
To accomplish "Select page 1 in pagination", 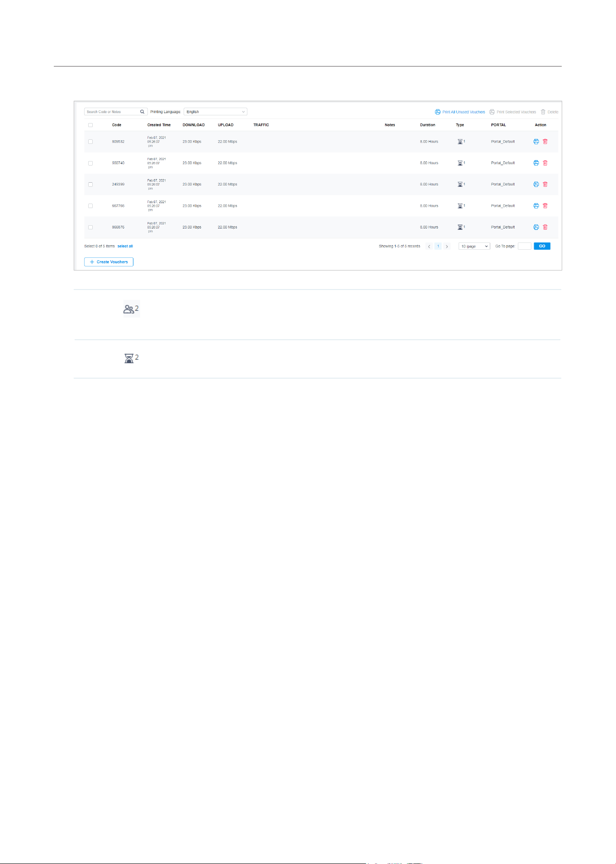I will [438, 246].
